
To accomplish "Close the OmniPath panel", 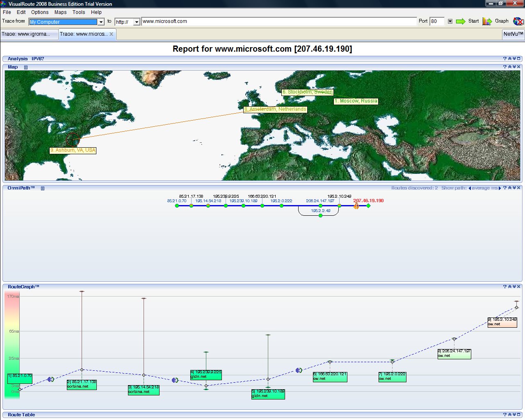I will click(518, 188).
